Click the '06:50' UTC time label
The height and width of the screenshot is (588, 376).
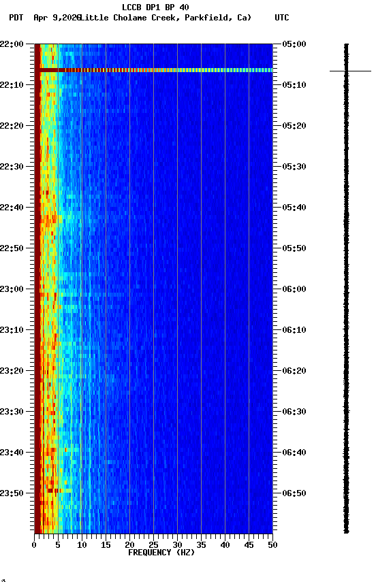294,493
